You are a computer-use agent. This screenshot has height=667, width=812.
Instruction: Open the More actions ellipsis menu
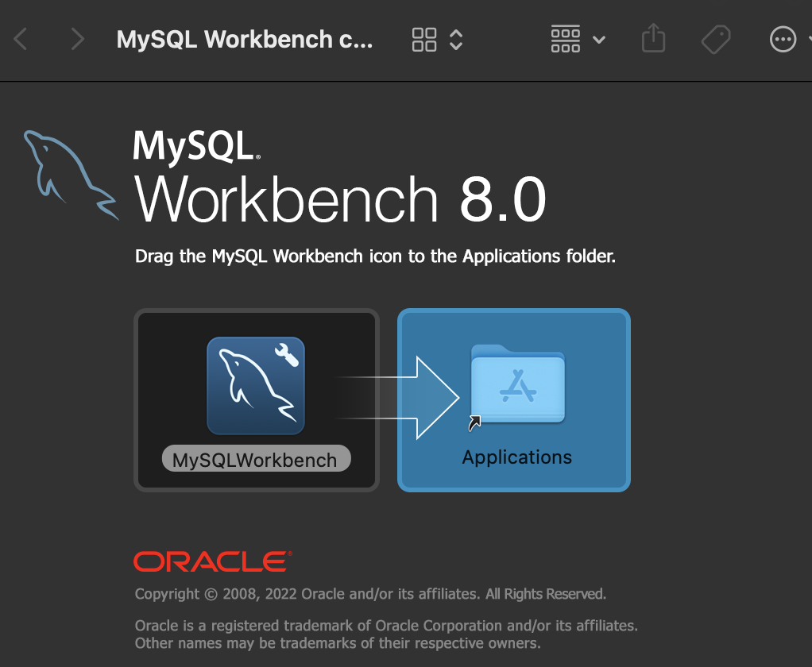coord(783,40)
